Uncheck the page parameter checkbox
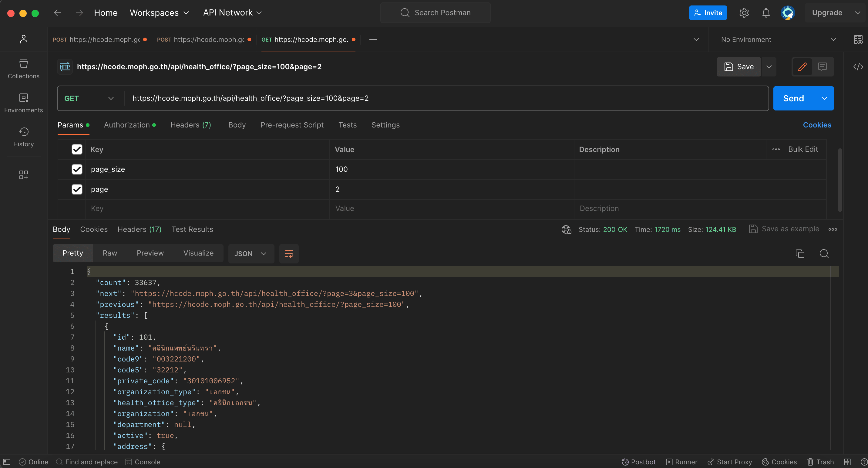This screenshot has width=868, height=468. coord(77,189)
